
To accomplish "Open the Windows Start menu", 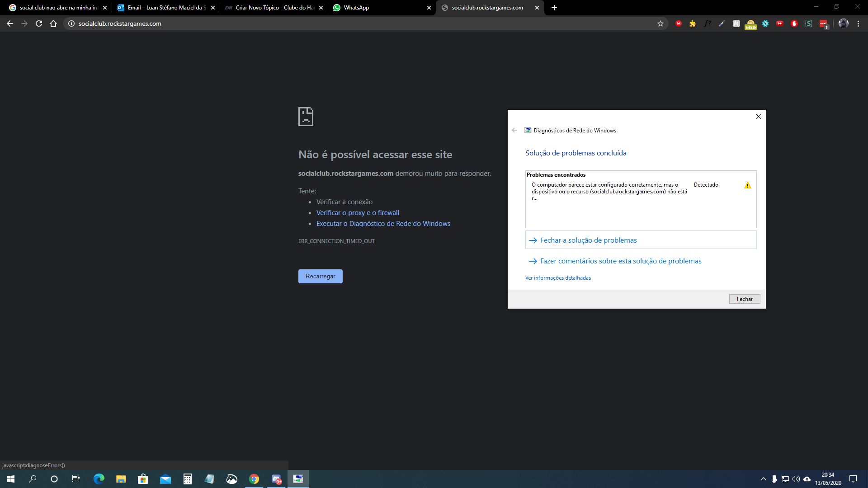I will click(11, 479).
